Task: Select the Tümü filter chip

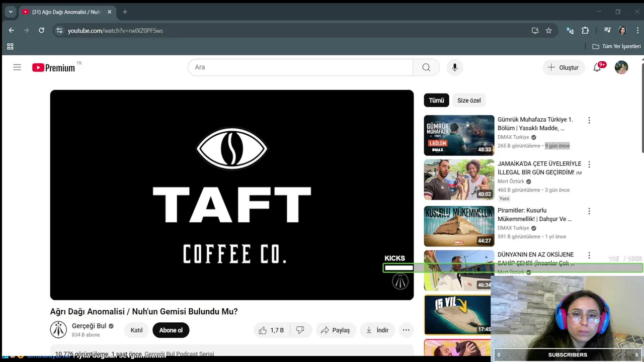Action: click(x=436, y=101)
